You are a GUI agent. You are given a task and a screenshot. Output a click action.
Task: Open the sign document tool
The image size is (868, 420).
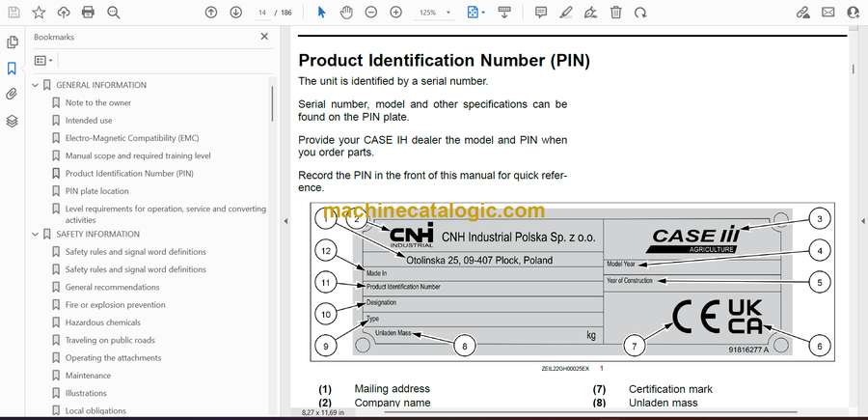point(590,13)
